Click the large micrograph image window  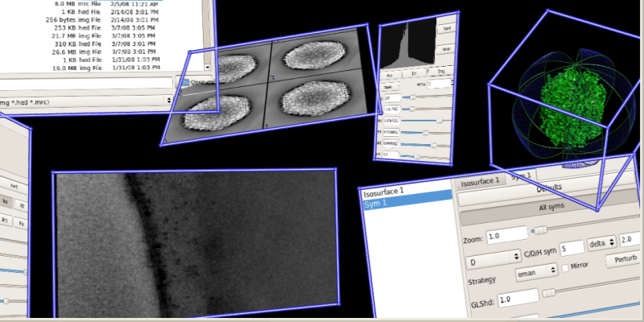[196, 244]
